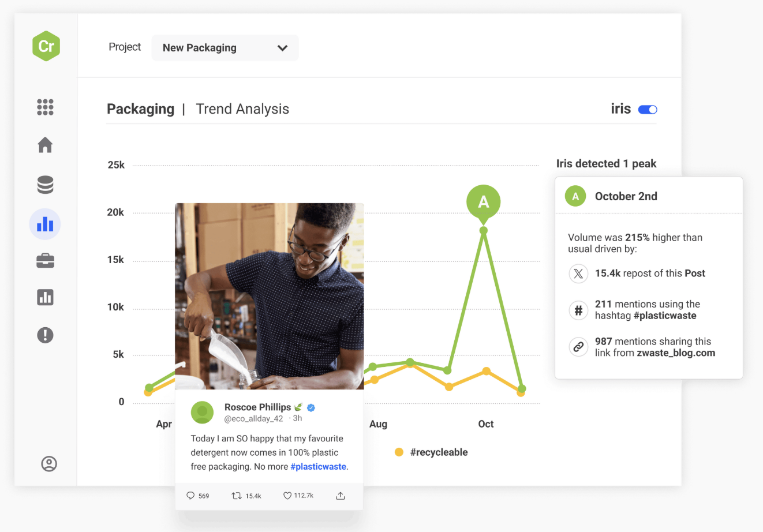Click the 25k y-axis label
Screen dimensions: 763x532
pyautogui.click(x=116, y=165)
